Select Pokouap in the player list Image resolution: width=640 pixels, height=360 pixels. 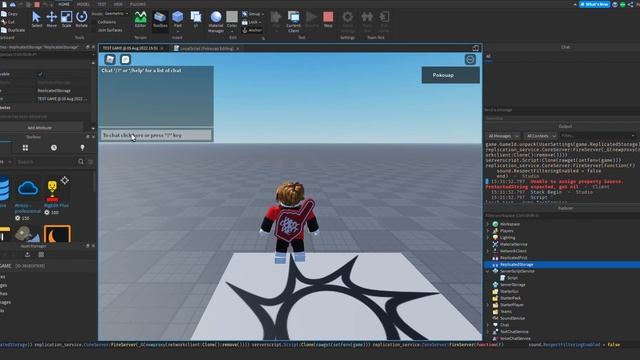(x=451, y=75)
